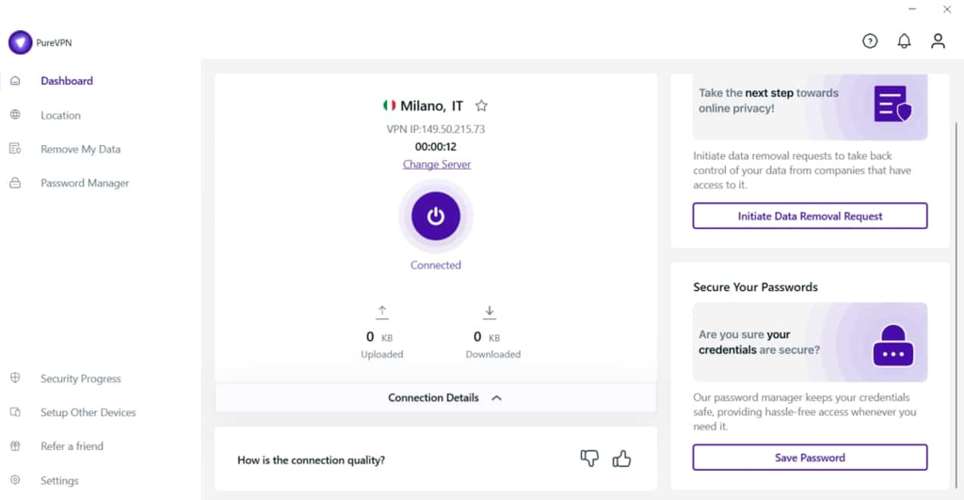Open the user account profile icon
This screenshot has width=964, height=500.
tap(938, 41)
